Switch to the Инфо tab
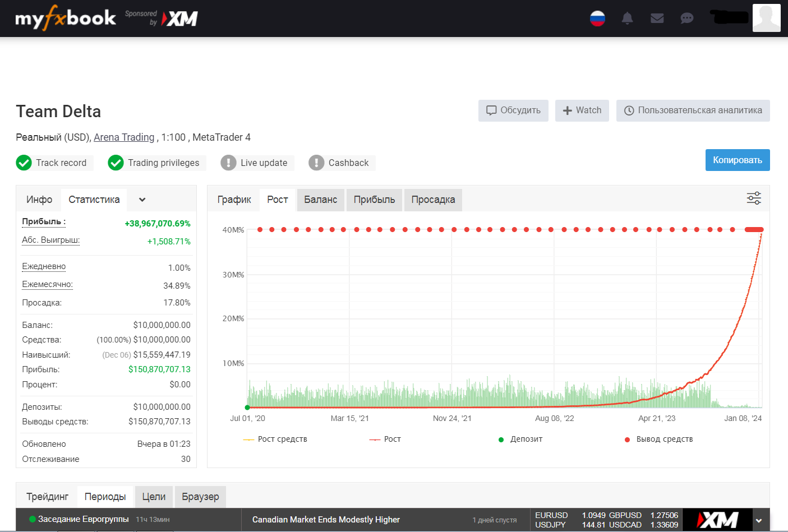This screenshot has width=788, height=532. (x=39, y=200)
